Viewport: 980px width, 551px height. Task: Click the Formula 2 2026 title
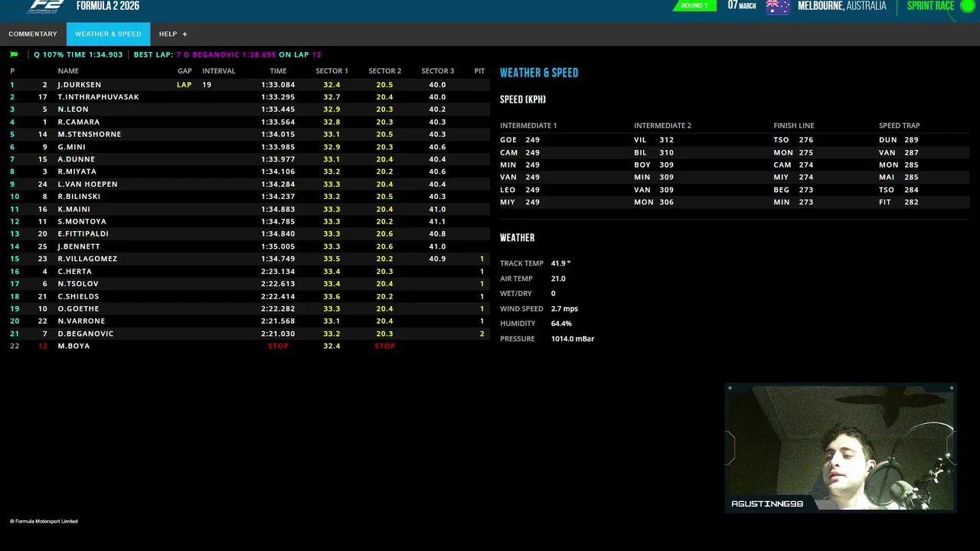click(x=108, y=6)
